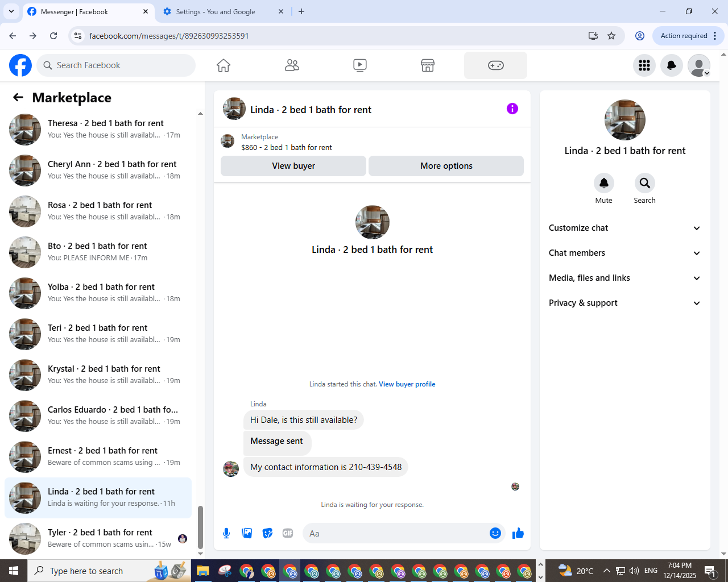The width and height of the screenshot is (728, 582).
Task: Open the Gaming controller icon
Action: [496, 65]
